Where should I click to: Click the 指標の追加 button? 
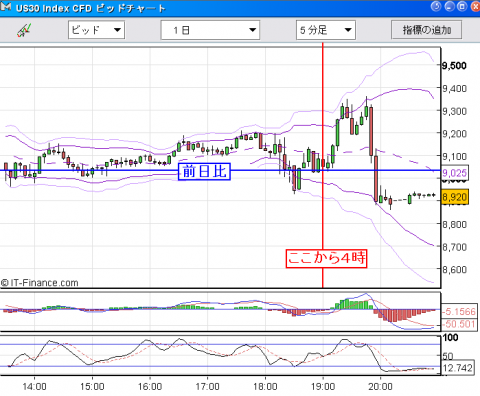tap(427, 30)
